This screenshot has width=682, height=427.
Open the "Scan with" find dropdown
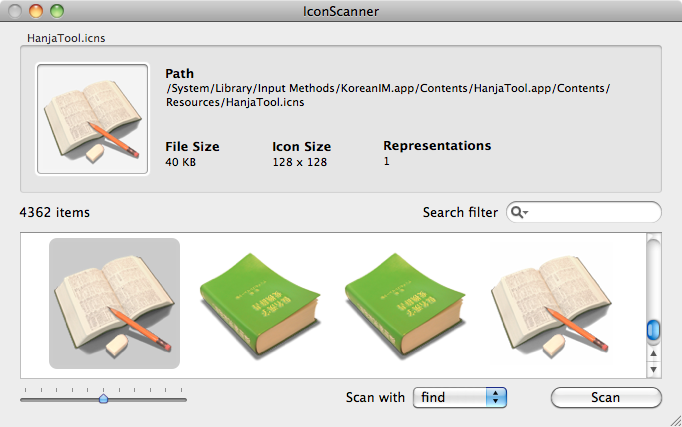click(x=460, y=397)
